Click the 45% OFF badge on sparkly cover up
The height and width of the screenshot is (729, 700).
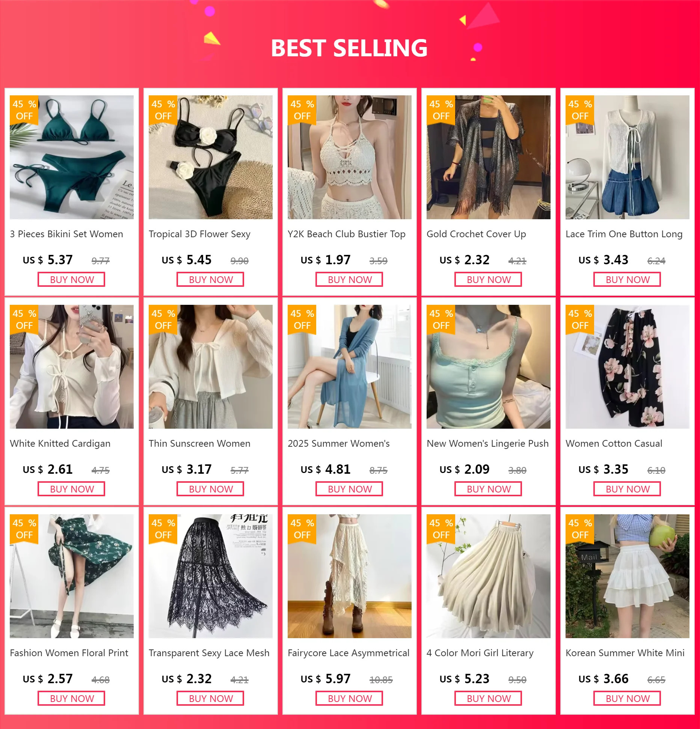point(441,110)
